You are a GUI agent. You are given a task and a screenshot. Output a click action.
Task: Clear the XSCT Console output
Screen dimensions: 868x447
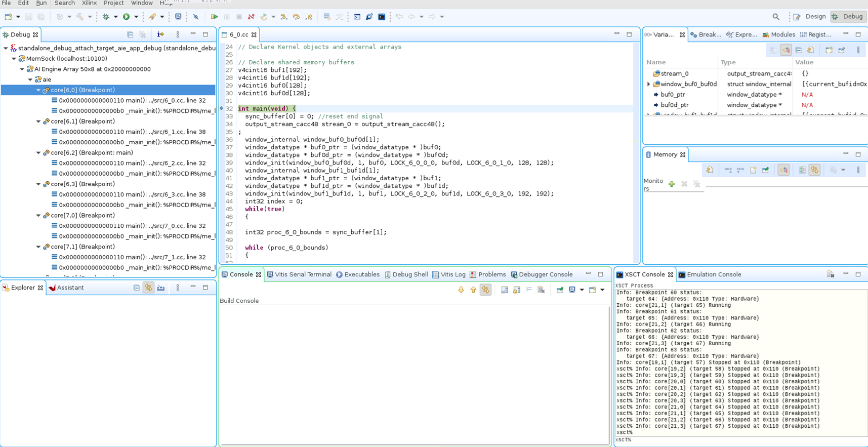(x=831, y=274)
